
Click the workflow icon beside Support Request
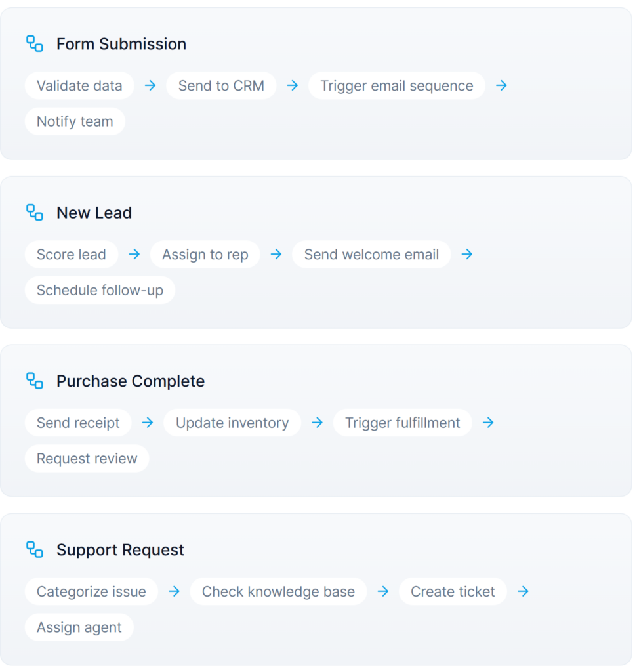click(35, 549)
